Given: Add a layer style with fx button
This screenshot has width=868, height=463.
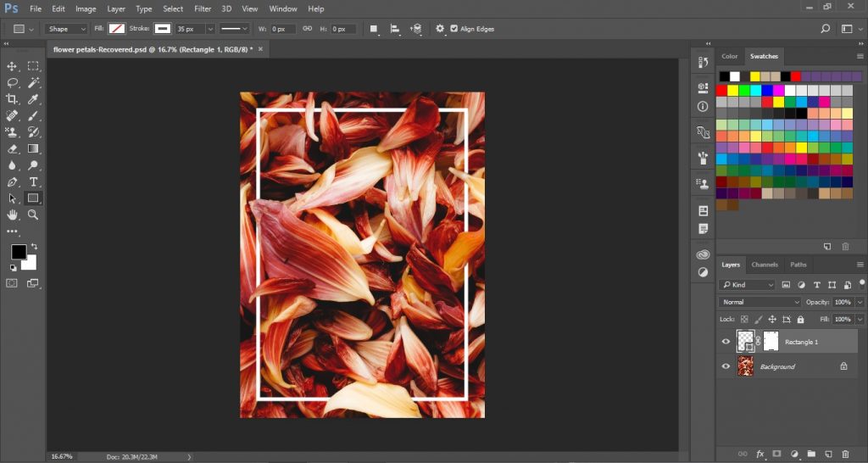Looking at the screenshot, I should (x=760, y=454).
